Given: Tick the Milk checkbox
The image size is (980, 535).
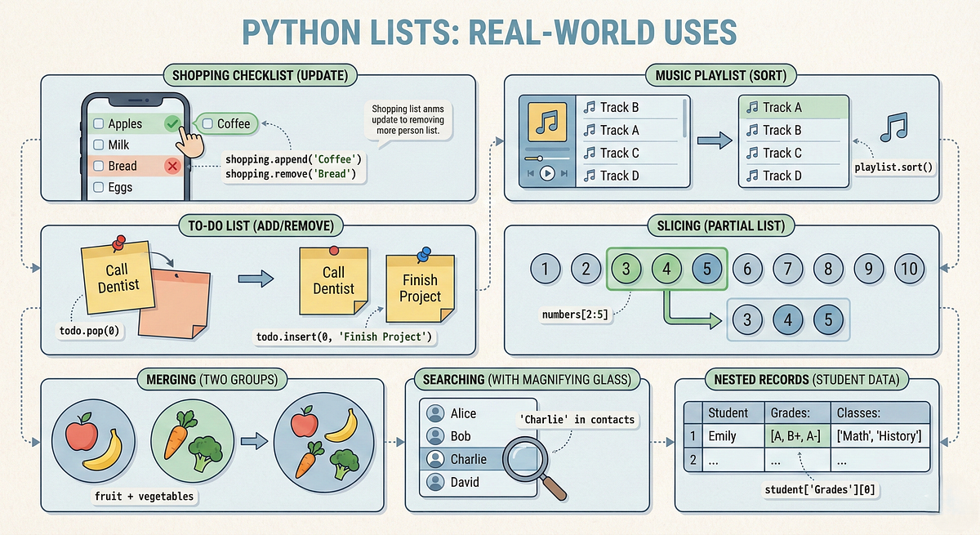Looking at the screenshot, I should [x=98, y=145].
